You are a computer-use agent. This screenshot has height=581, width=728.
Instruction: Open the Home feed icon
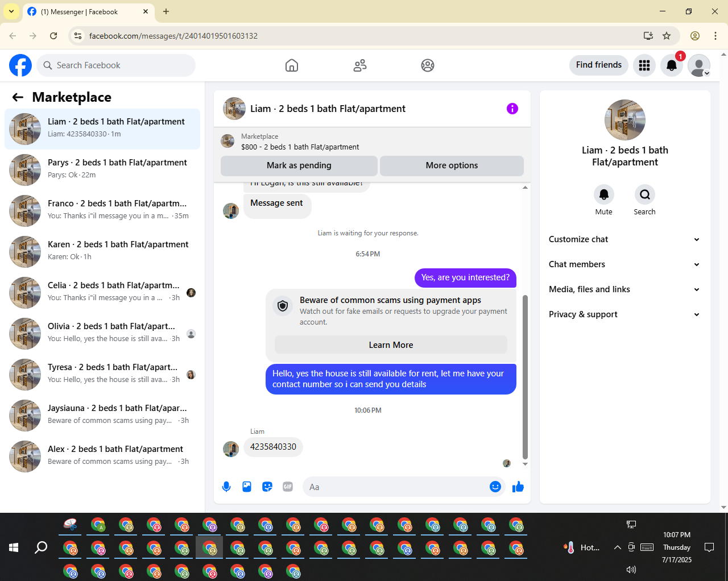pos(292,65)
